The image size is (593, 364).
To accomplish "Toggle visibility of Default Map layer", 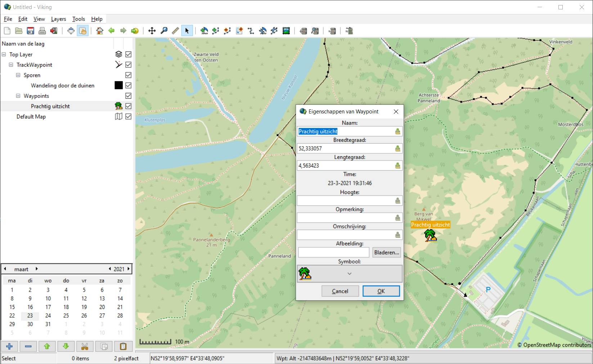I will coord(129,117).
